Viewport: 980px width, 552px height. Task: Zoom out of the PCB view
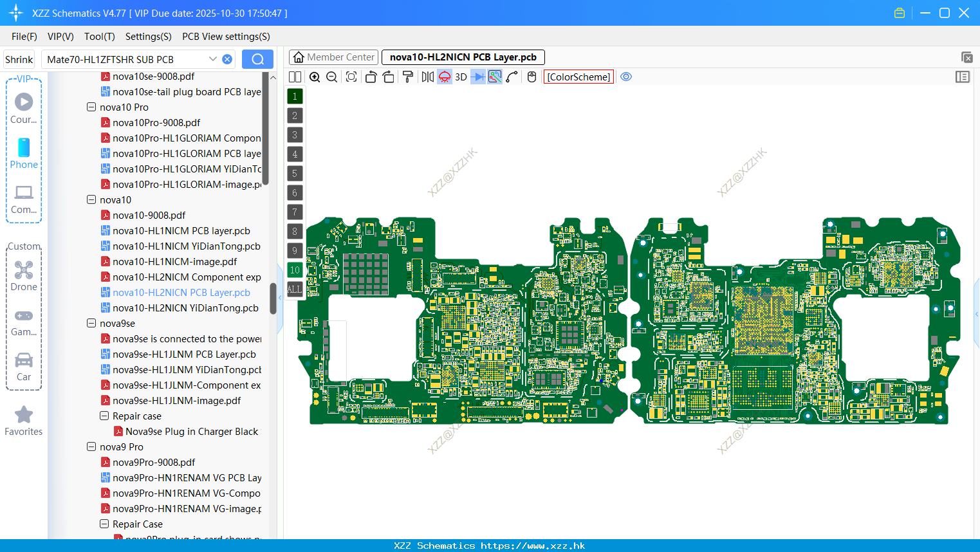pos(331,77)
